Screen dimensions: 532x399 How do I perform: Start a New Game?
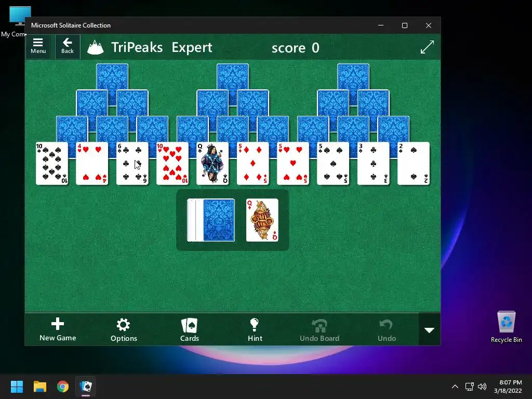click(58, 329)
